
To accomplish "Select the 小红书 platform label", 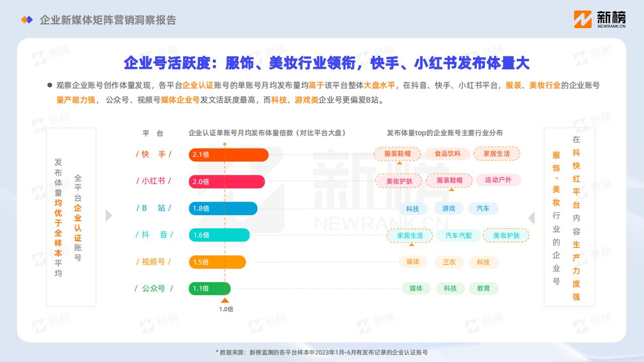I will [x=153, y=181].
